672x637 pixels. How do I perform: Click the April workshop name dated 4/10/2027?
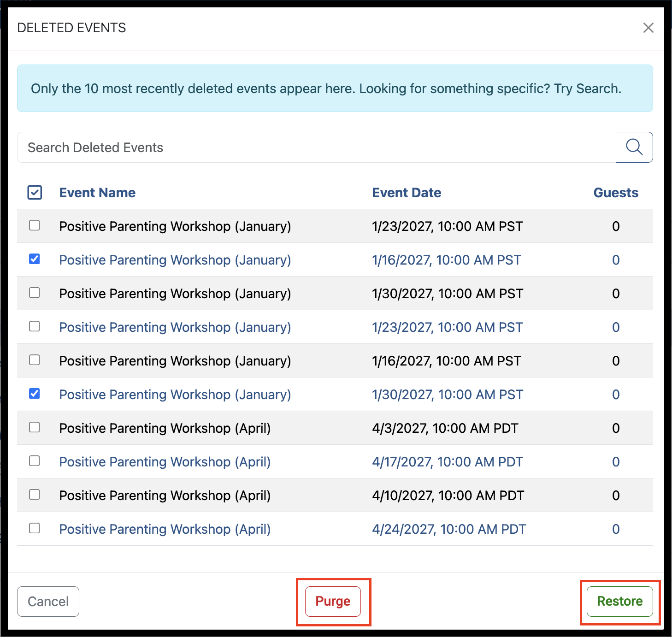click(165, 495)
